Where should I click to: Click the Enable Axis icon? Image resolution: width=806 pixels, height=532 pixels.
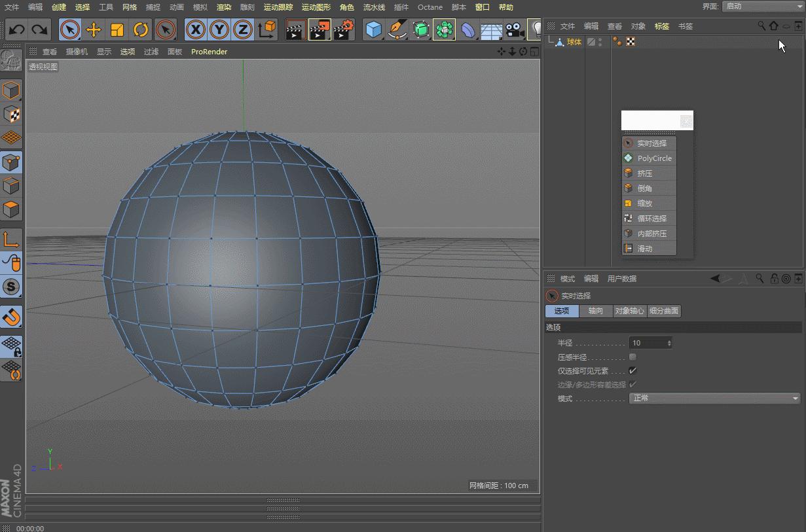point(11,239)
